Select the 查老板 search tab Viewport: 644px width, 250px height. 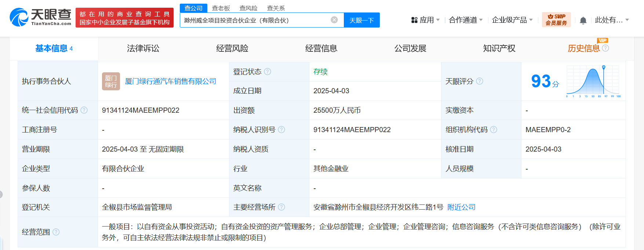(x=221, y=8)
